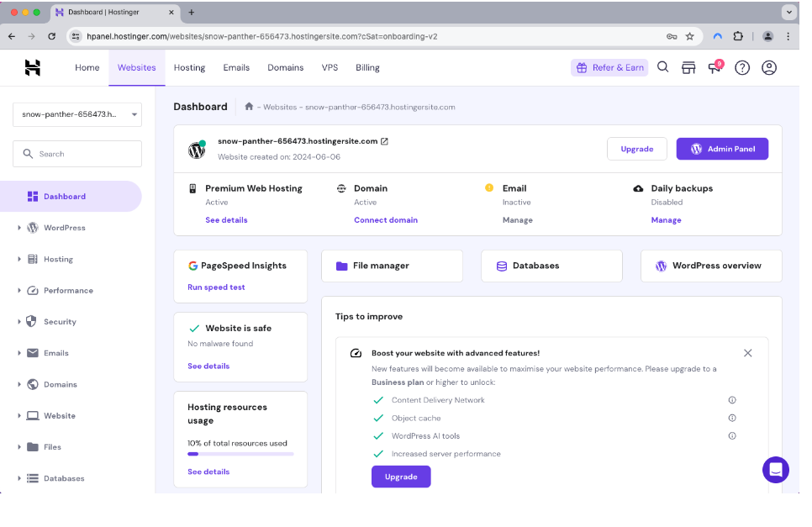This screenshot has height=527, width=812.
Task: Bookmark this page with star icon
Action: (x=690, y=36)
